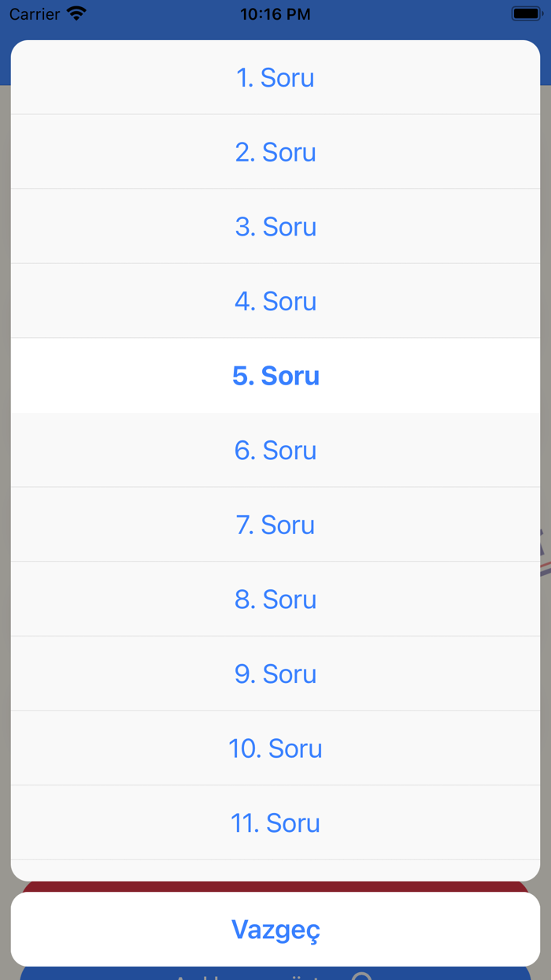
Task: Click the Wi-Fi status icon
Action: tap(76, 13)
